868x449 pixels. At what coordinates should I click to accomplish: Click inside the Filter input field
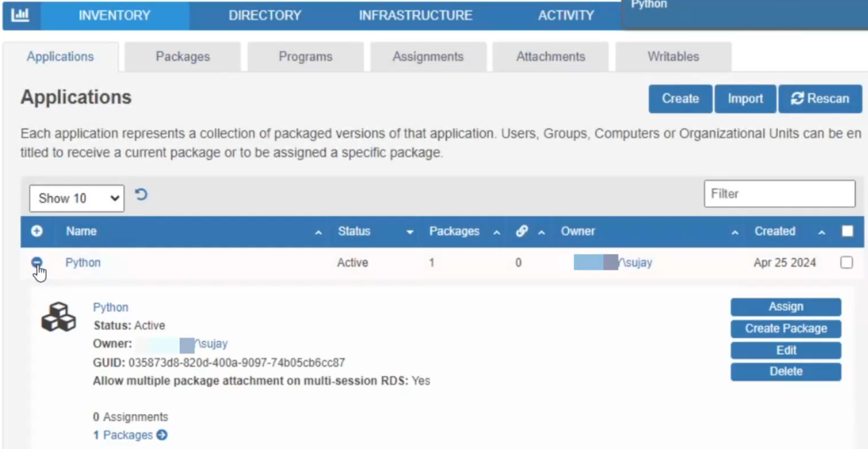click(x=779, y=194)
